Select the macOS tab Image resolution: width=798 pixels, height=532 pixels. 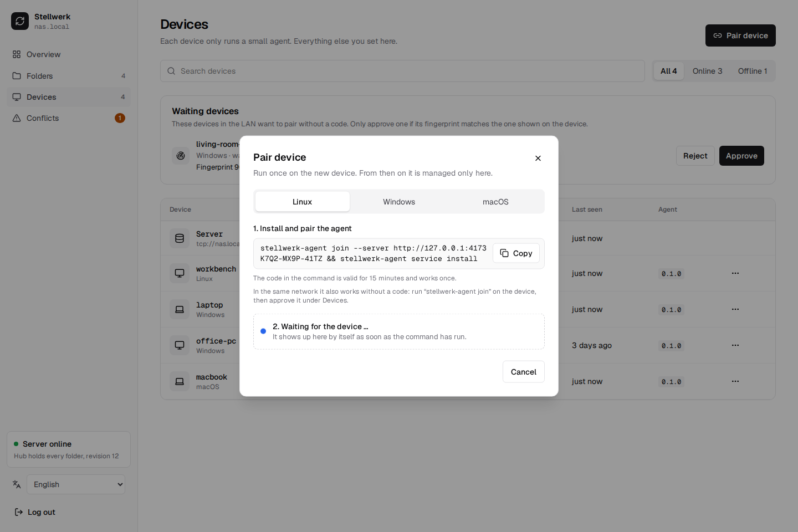pyautogui.click(x=495, y=202)
